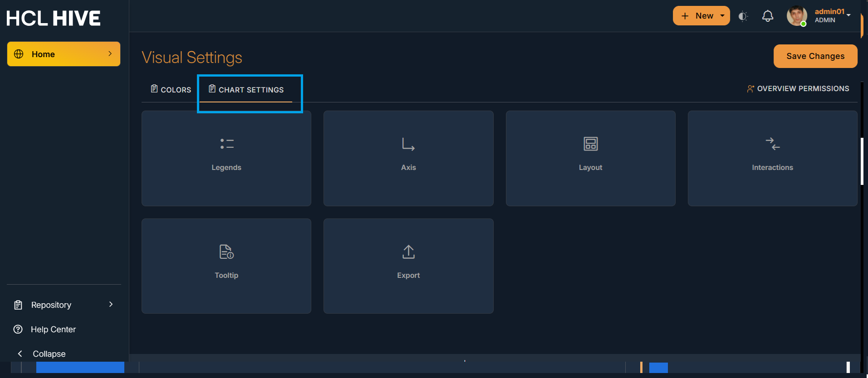Click the HCL HIVE logo
Screen dimensions: 868x378
(54, 19)
